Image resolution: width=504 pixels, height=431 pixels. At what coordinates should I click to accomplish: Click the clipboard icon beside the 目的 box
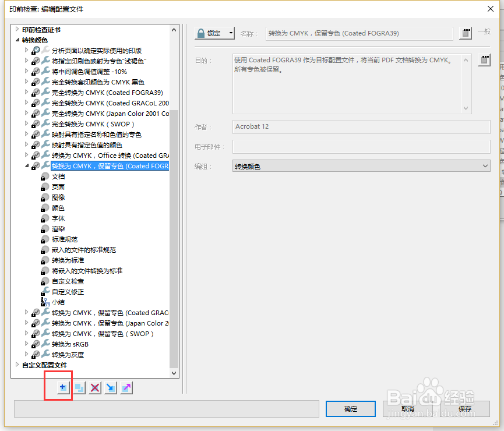[x=484, y=60]
